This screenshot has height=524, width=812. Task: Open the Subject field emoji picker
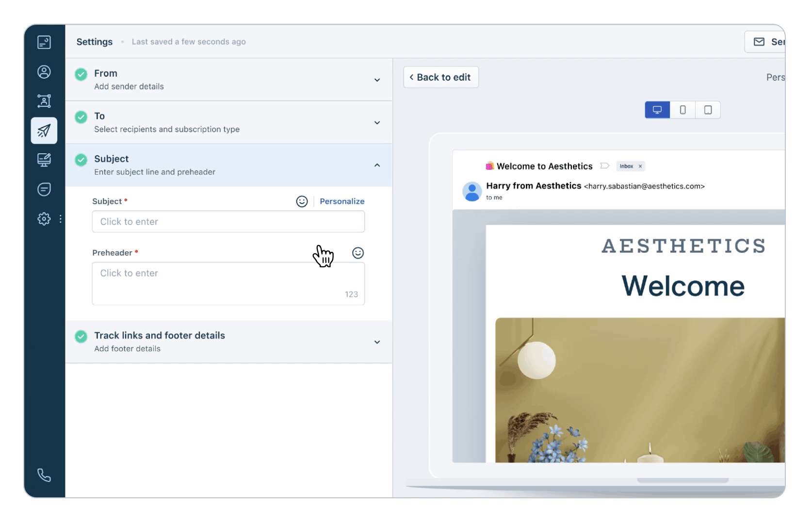pos(302,201)
